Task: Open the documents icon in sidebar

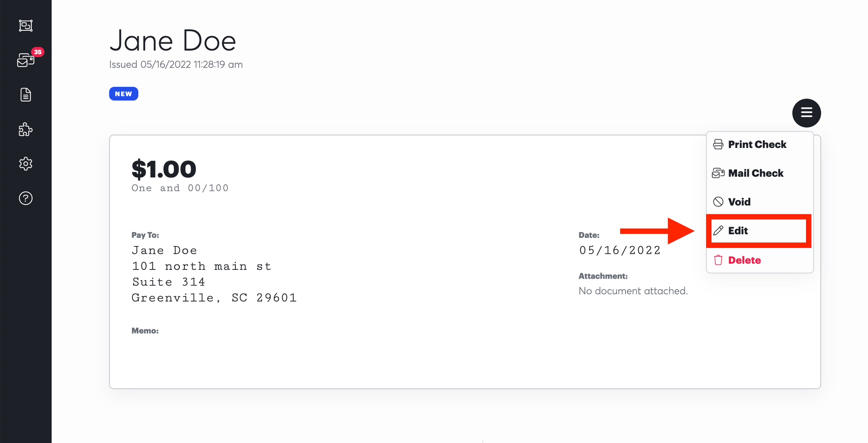Action: coord(26,95)
